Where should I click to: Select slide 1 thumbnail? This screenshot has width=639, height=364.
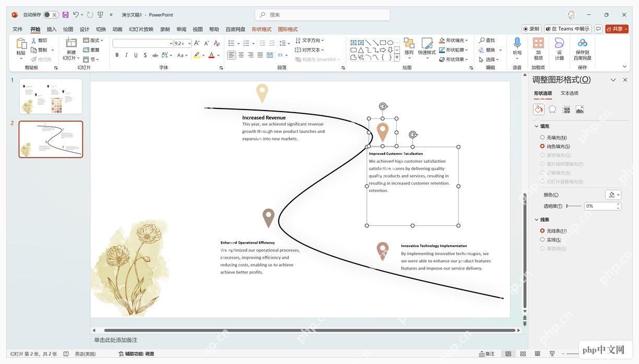[x=51, y=96]
